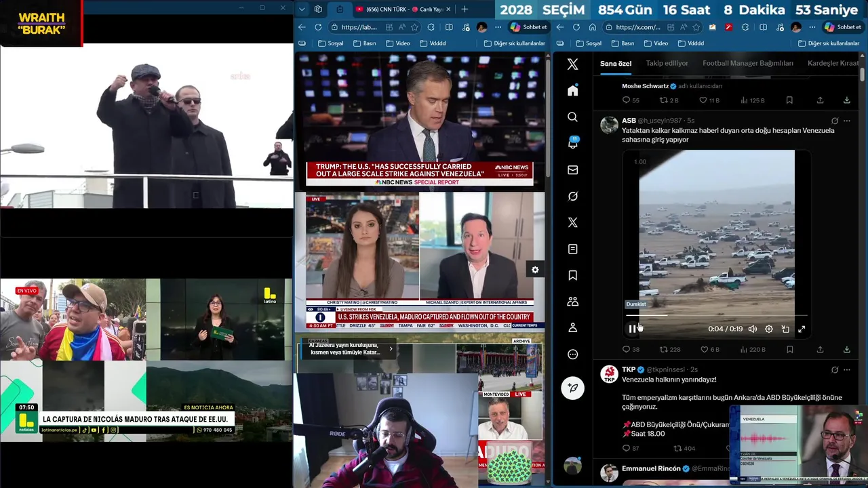Open X bookmarks from the sidebar

click(573, 275)
